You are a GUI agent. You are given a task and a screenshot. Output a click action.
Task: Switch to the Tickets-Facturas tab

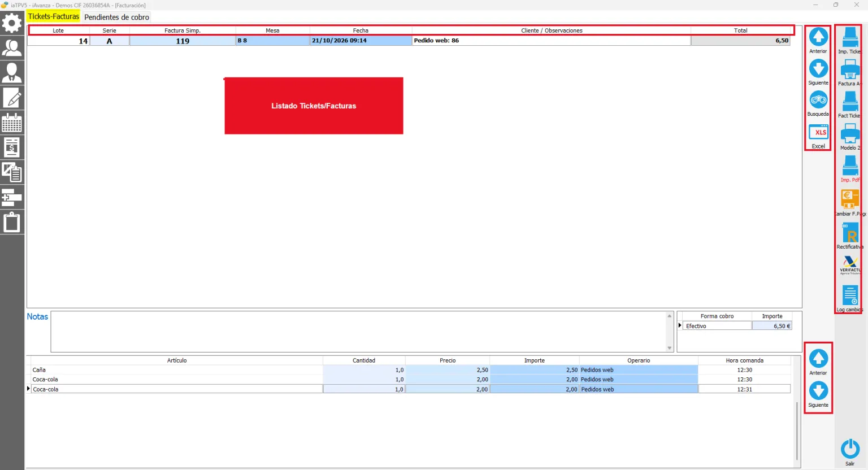coord(54,17)
